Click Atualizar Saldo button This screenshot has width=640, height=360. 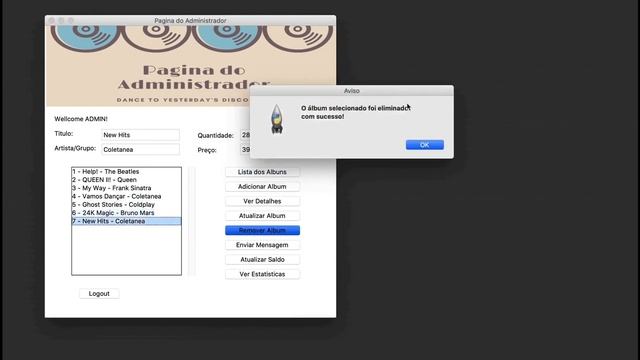262,260
